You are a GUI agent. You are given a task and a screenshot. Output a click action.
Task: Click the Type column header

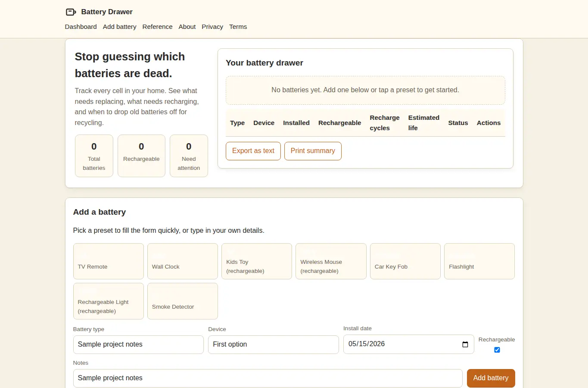pyautogui.click(x=237, y=123)
